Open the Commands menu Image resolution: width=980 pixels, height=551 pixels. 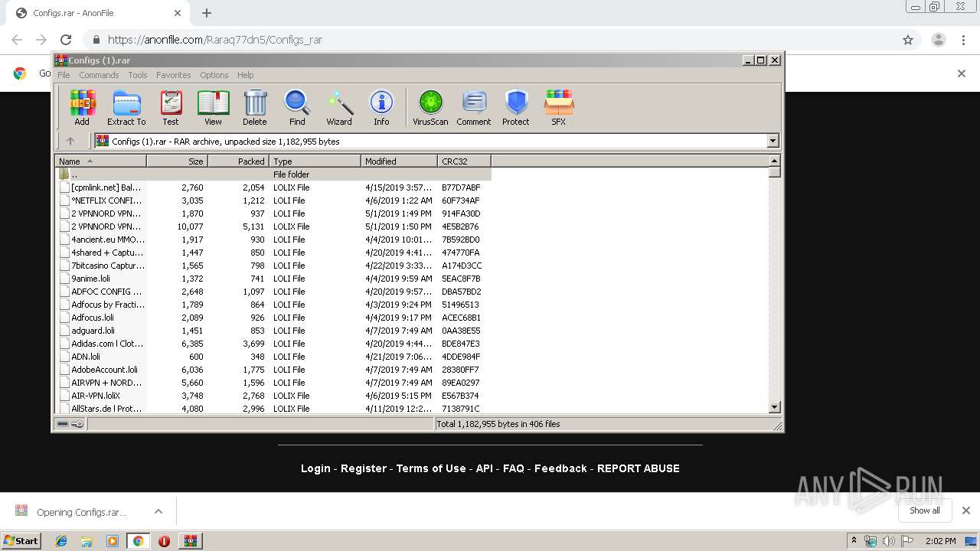99,75
